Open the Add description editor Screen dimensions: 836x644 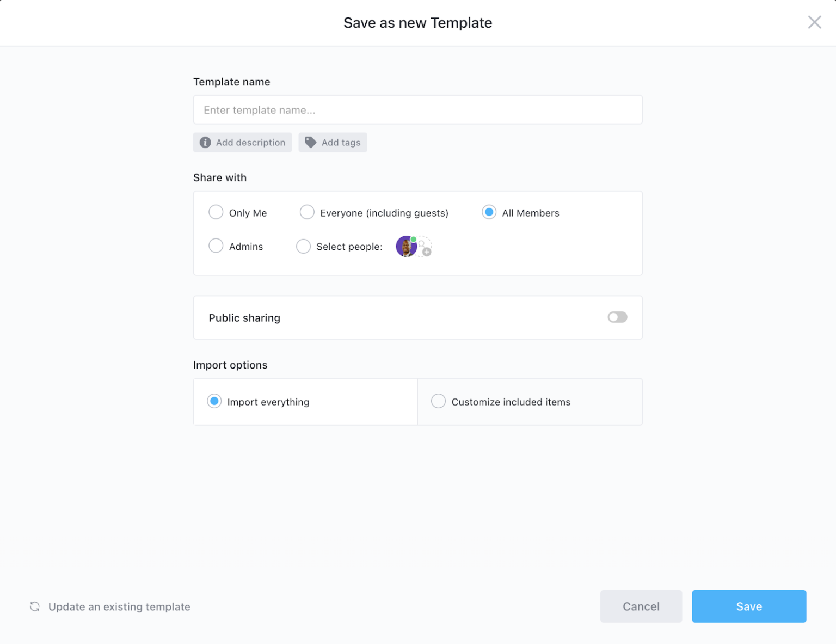(x=242, y=142)
